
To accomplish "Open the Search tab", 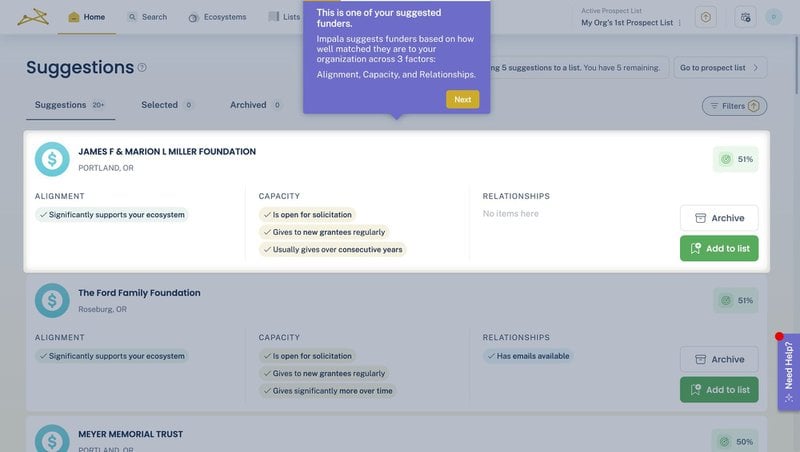I will point(147,17).
